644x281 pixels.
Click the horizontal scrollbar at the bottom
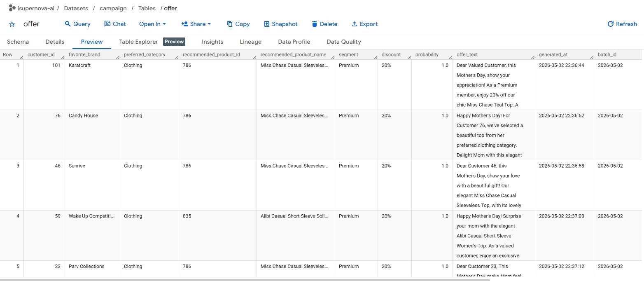click(x=245, y=279)
